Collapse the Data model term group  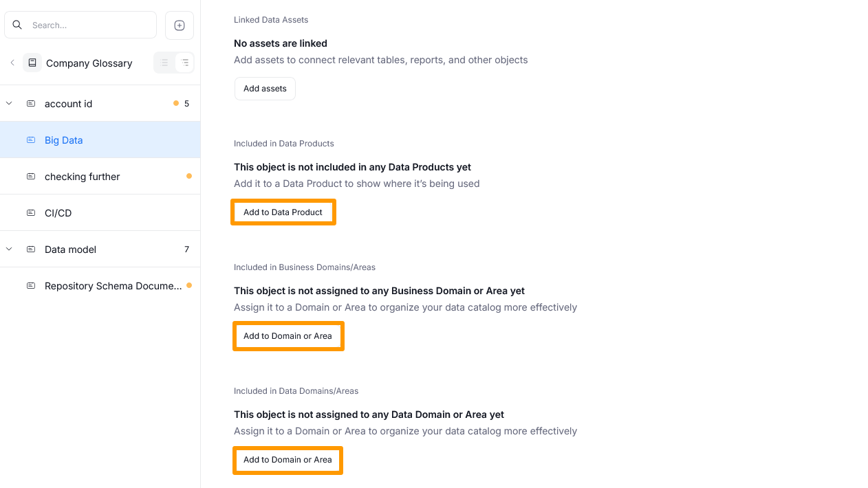click(x=8, y=249)
